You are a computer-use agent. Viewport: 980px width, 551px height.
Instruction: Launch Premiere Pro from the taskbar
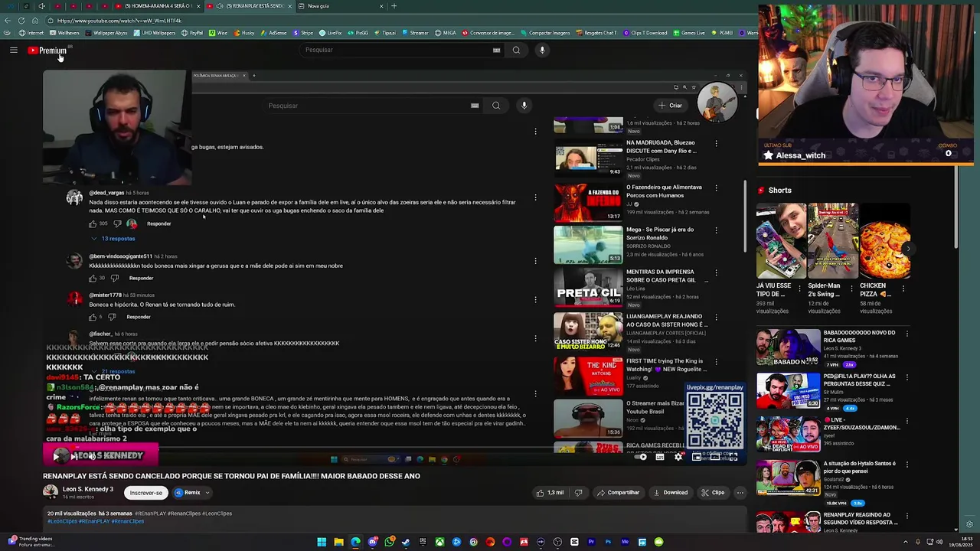(x=591, y=542)
